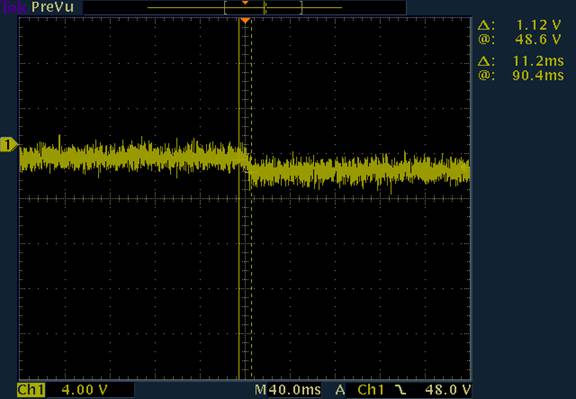Click the 4.00 V vertical scale readout

click(84, 390)
